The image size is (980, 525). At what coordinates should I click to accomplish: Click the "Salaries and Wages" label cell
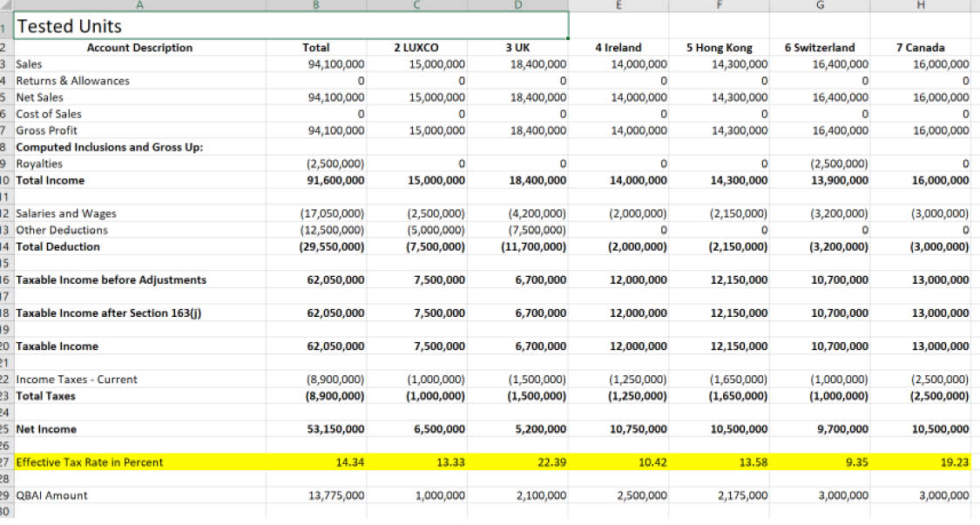point(139,213)
